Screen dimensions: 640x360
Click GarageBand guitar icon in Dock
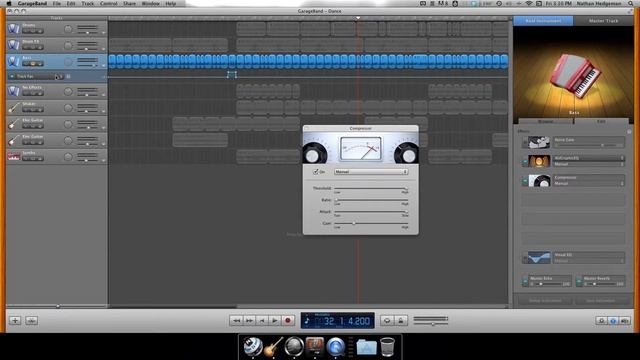(273, 346)
